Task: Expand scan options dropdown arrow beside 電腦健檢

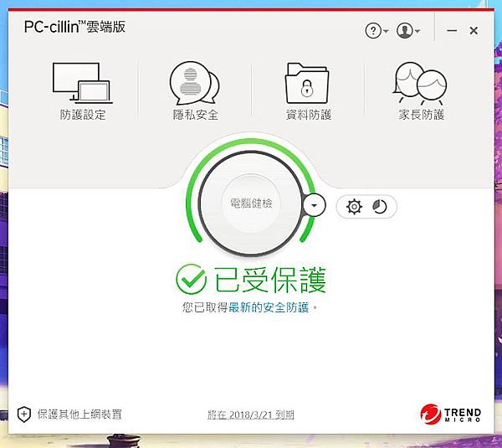Action: [x=315, y=205]
